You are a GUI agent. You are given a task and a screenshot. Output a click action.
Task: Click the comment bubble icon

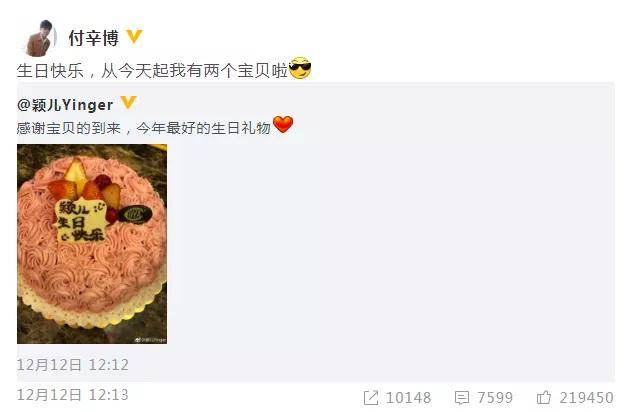pyautogui.click(x=462, y=398)
